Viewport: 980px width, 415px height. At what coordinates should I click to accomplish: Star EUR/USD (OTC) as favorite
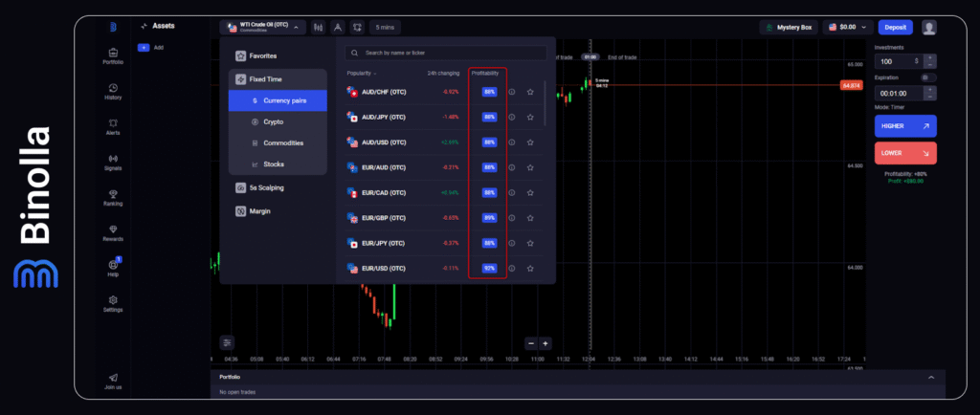pyautogui.click(x=530, y=269)
